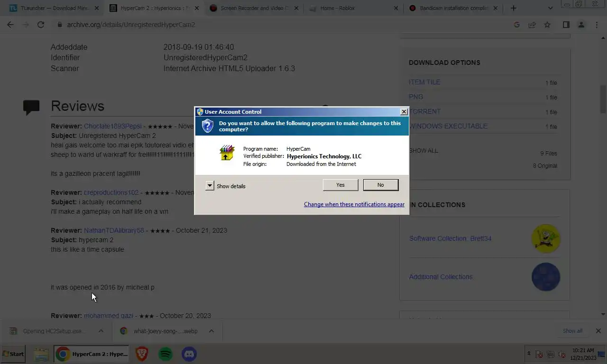Click the HC2Setup.exe download item
Image resolution: width=607 pixels, height=364 pixels.
(x=49, y=331)
